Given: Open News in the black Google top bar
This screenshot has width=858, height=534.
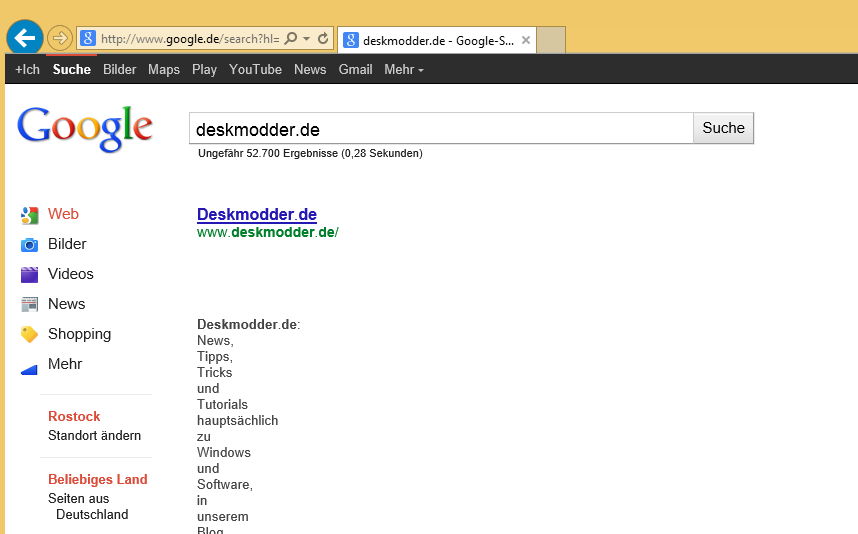Looking at the screenshot, I should click(310, 69).
